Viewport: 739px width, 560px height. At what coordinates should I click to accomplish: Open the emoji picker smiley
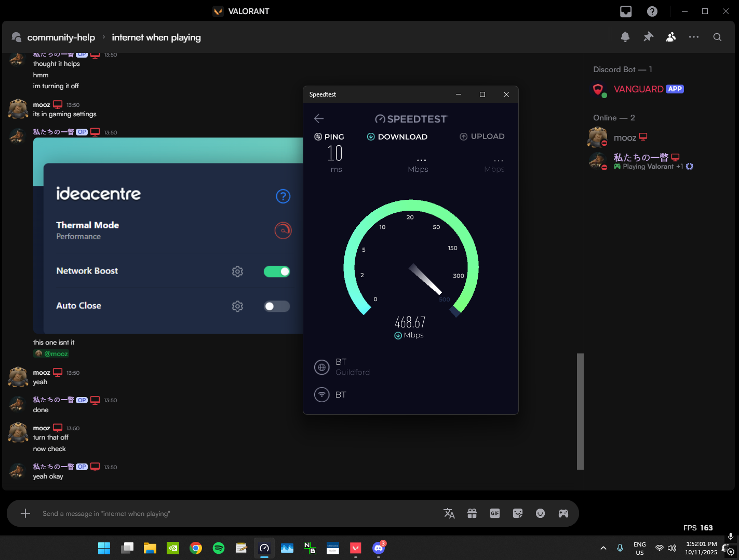[x=541, y=513]
